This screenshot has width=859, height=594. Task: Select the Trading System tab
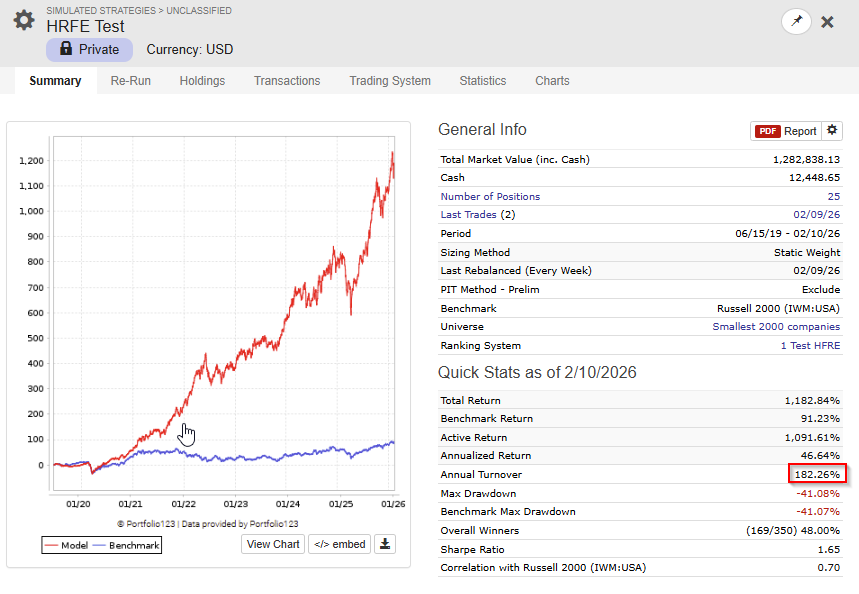(x=390, y=81)
